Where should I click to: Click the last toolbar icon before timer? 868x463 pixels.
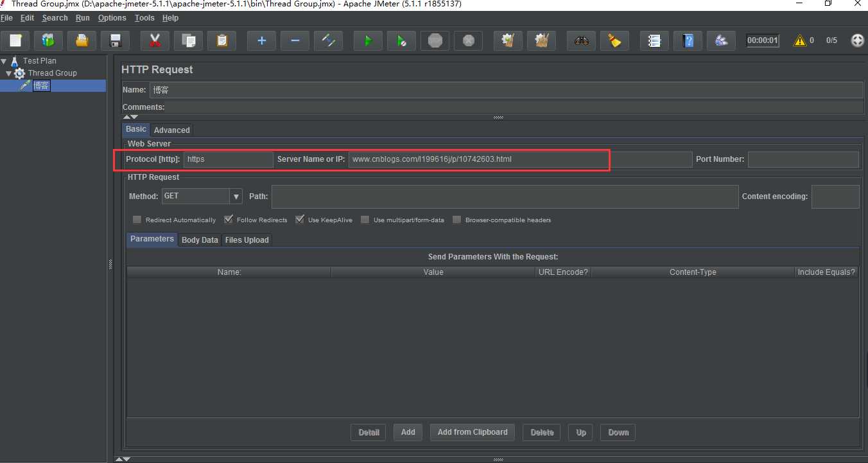tap(721, 41)
